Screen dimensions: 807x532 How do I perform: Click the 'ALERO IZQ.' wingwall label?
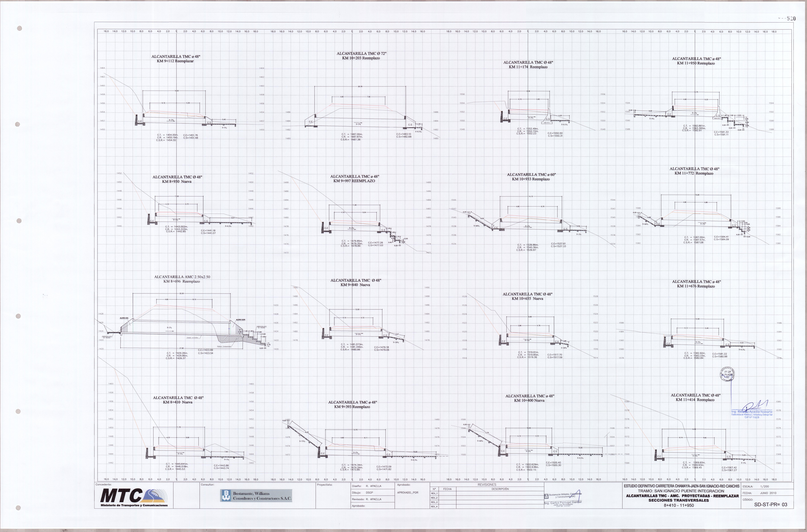point(124,318)
